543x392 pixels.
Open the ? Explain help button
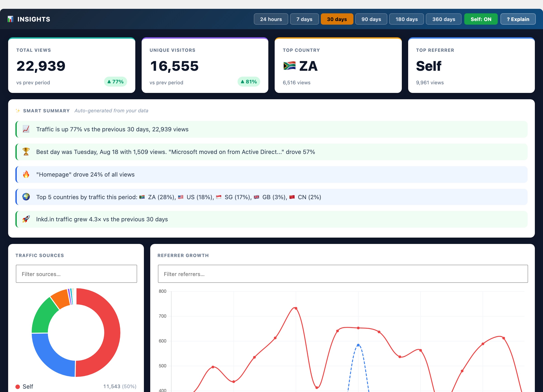pos(518,19)
